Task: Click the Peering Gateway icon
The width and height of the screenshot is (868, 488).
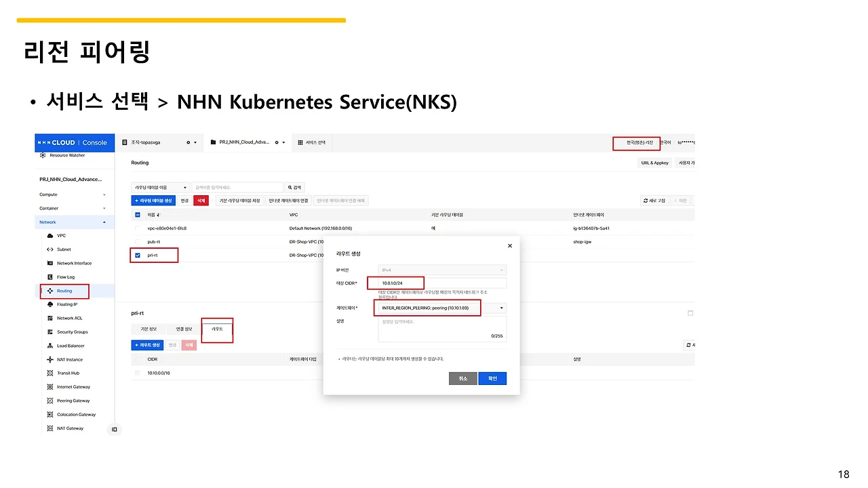Action: tap(50, 401)
